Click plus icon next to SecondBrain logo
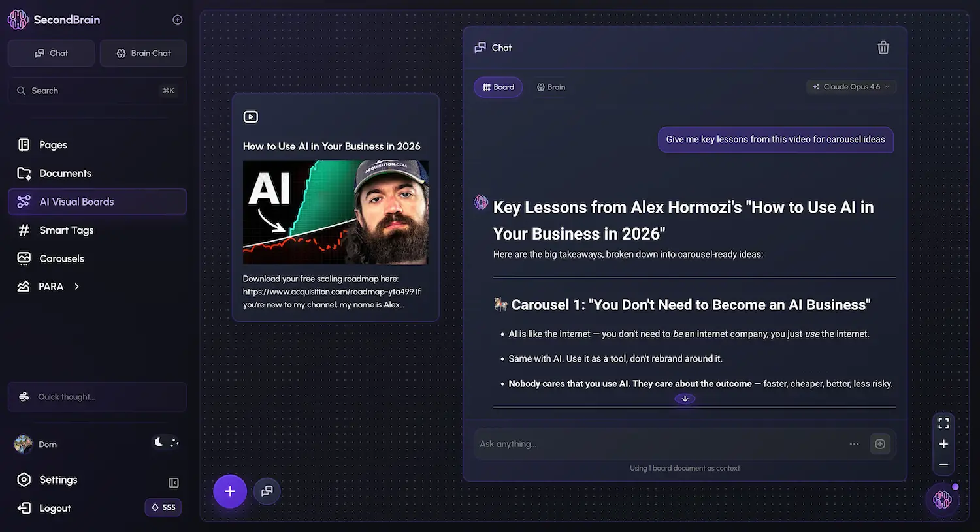 tap(177, 20)
